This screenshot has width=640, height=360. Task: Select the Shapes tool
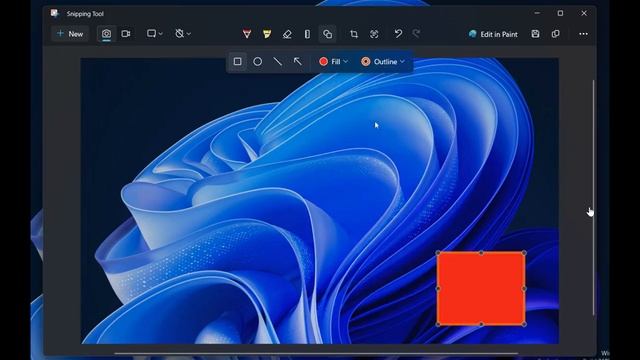click(x=327, y=34)
